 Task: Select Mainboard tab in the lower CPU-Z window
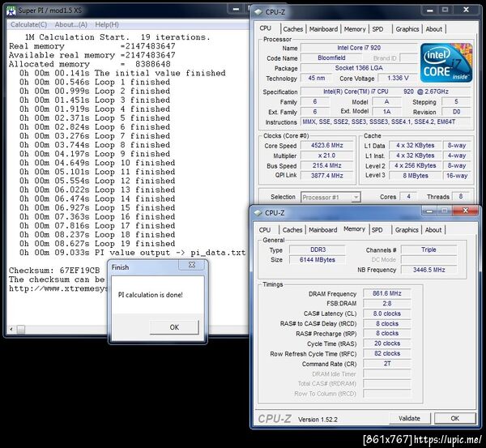[x=322, y=230]
